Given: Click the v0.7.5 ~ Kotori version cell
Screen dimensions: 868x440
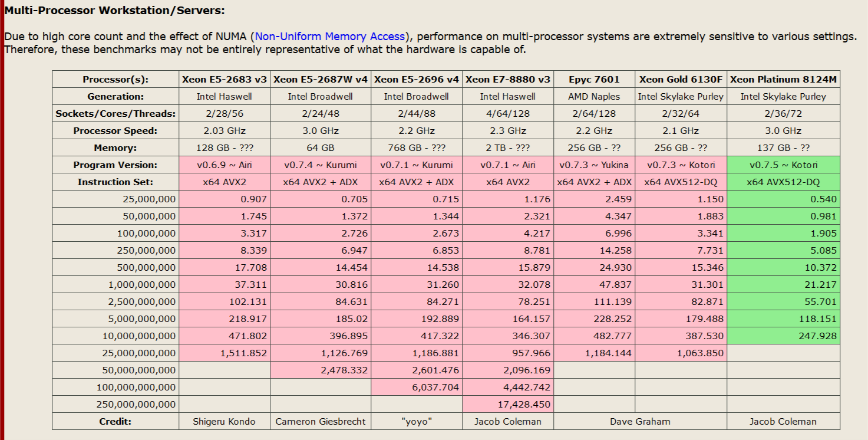Looking at the screenshot, I should coord(784,165).
